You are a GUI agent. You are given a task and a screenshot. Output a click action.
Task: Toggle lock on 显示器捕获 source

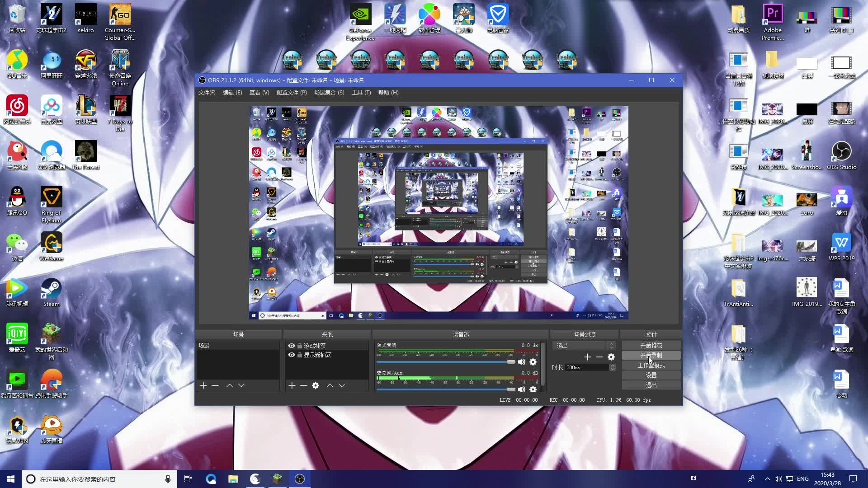click(300, 355)
